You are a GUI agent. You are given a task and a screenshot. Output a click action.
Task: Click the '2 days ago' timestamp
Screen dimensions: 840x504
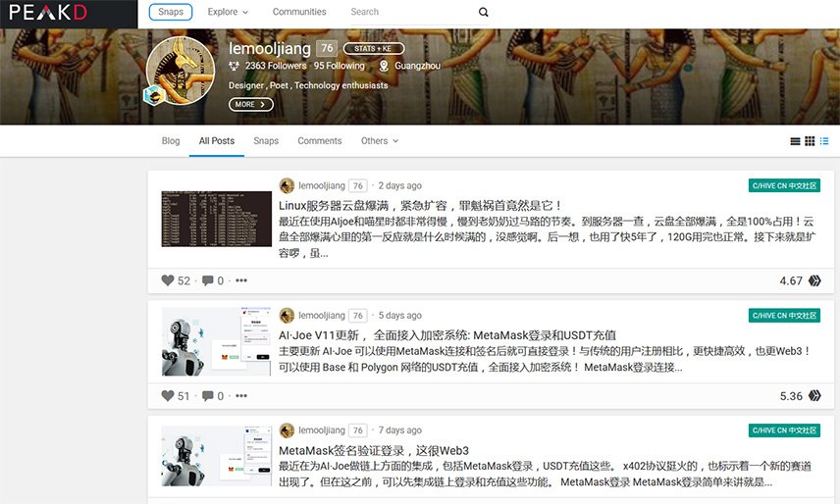pos(399,185)
